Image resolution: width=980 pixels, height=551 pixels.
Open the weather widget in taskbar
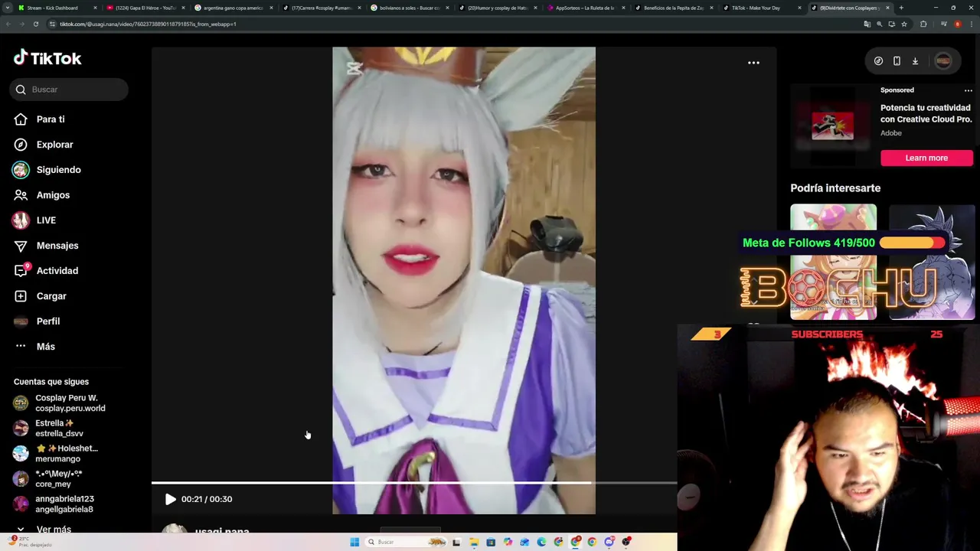coord(31,541)
